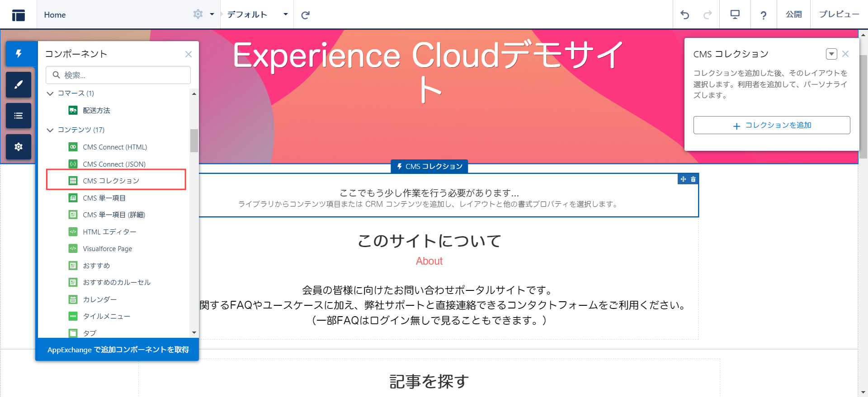Click the CMS Connect (HTML) label
Image resolution: width=868 pixels, height=397 pixels.
[115, 147]
